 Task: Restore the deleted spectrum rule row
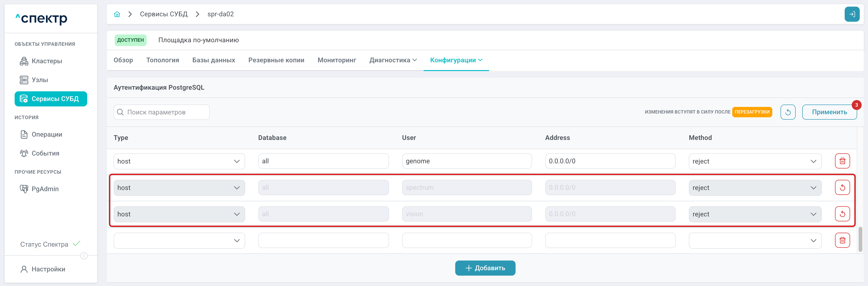(842, 188)
